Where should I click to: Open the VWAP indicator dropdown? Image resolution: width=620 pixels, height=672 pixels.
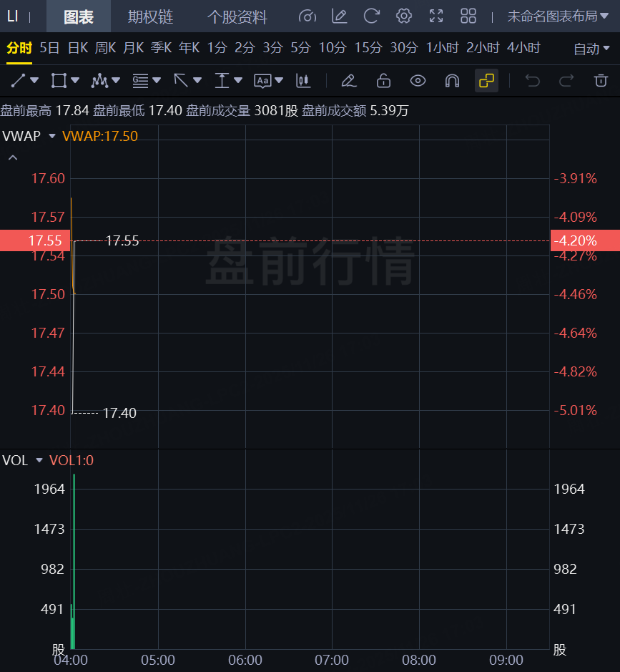[x=52, y=136]
